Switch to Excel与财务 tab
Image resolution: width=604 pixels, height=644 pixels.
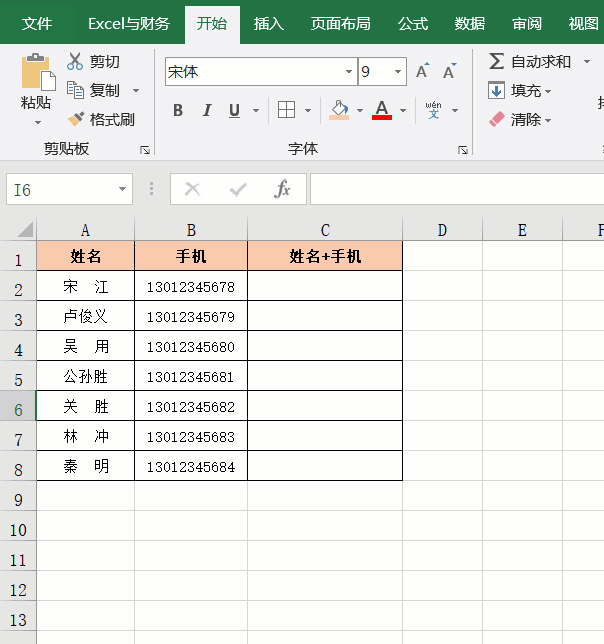(x=129, y=24)
